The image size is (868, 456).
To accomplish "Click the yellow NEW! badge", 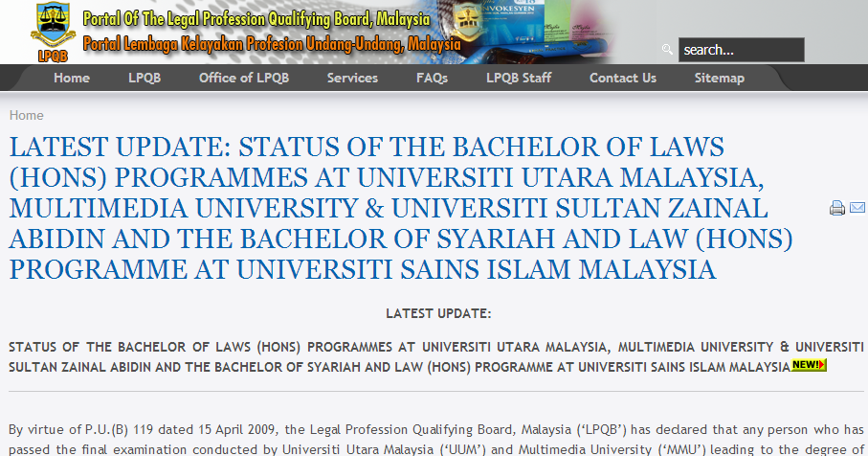I will coord(809,365).
